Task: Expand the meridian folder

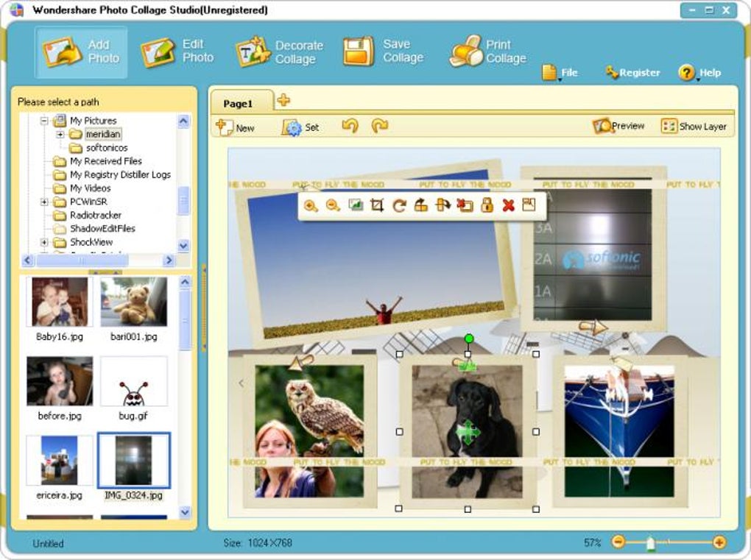Action: (x=60, y=135)
